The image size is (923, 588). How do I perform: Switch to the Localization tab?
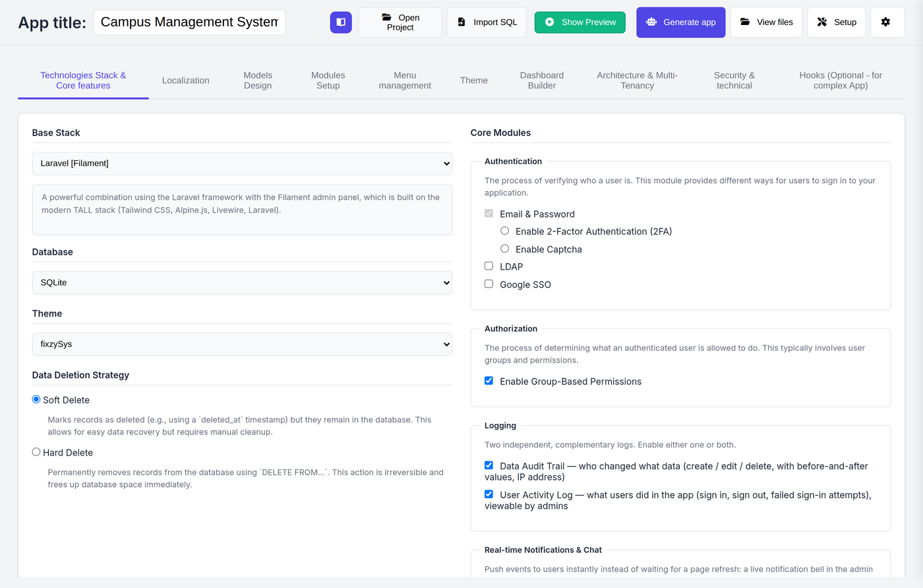186,80
